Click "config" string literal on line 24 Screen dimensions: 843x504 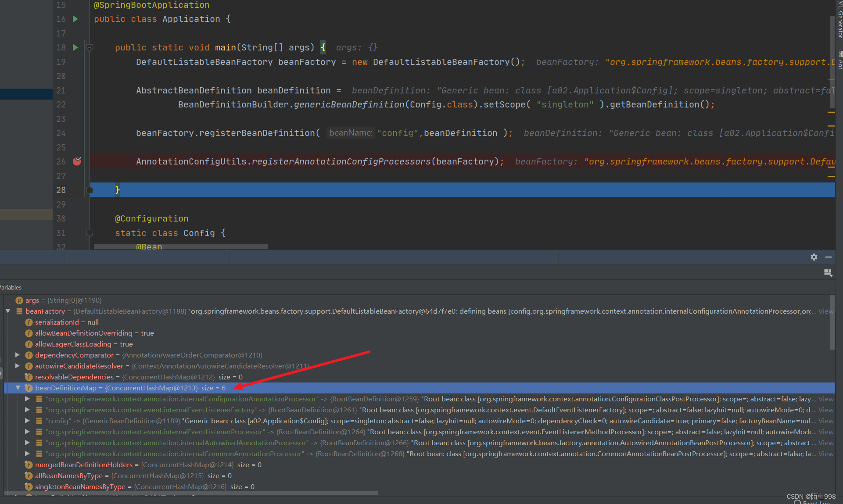pyautogui.click(x=398, y=133)
